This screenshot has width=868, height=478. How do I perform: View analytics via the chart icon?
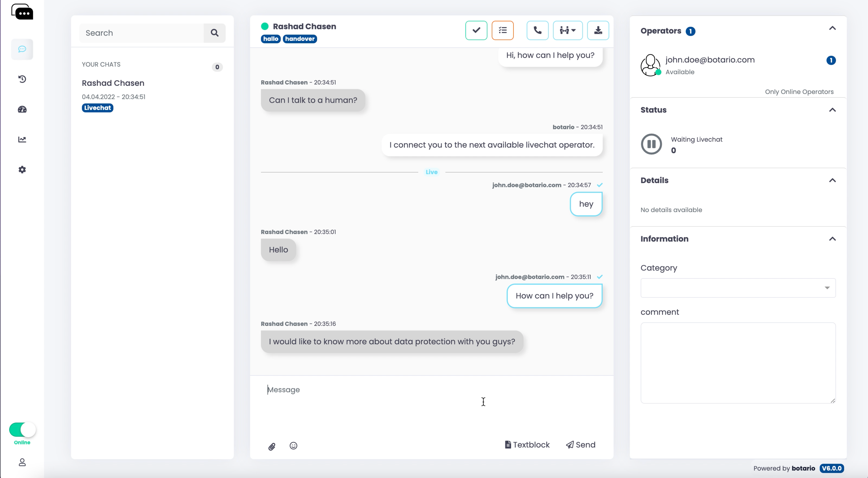22,139
